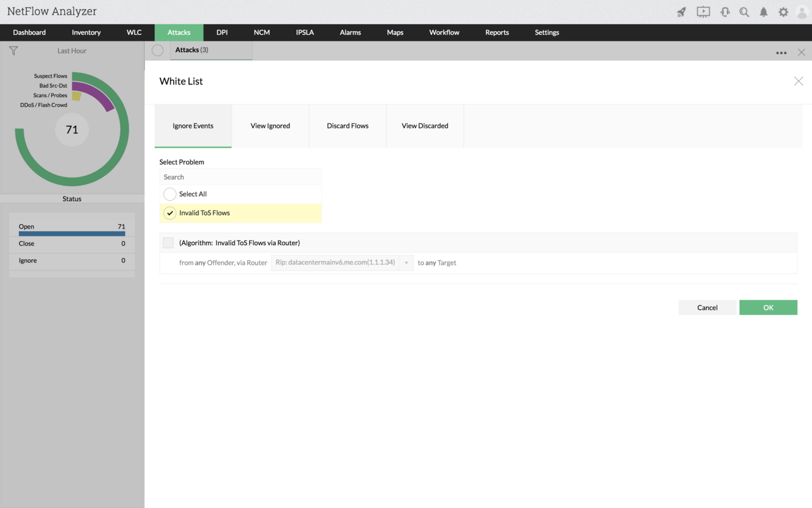The image size is (812, 508).
Task: Open the Alarms menu
Action: coord(350,32)
